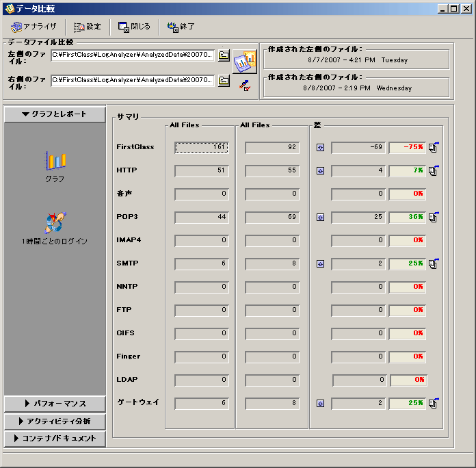Click the 閉じる toolbar button
This screenshot has height=468, width=476.
coord(134,27)
